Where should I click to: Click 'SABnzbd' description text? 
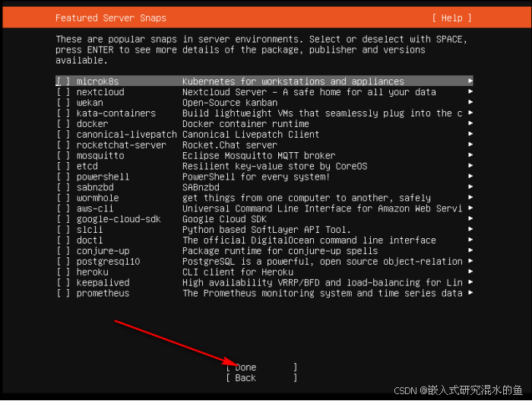[x=201, y=187]
